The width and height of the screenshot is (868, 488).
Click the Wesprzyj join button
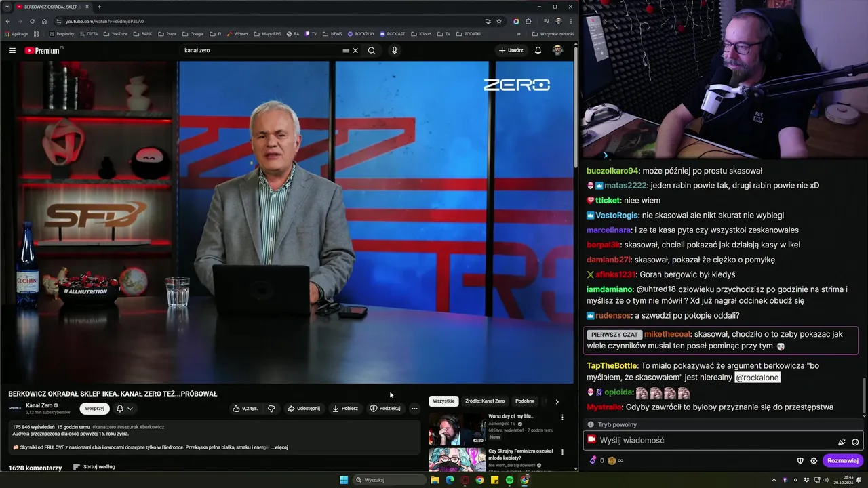94,409
